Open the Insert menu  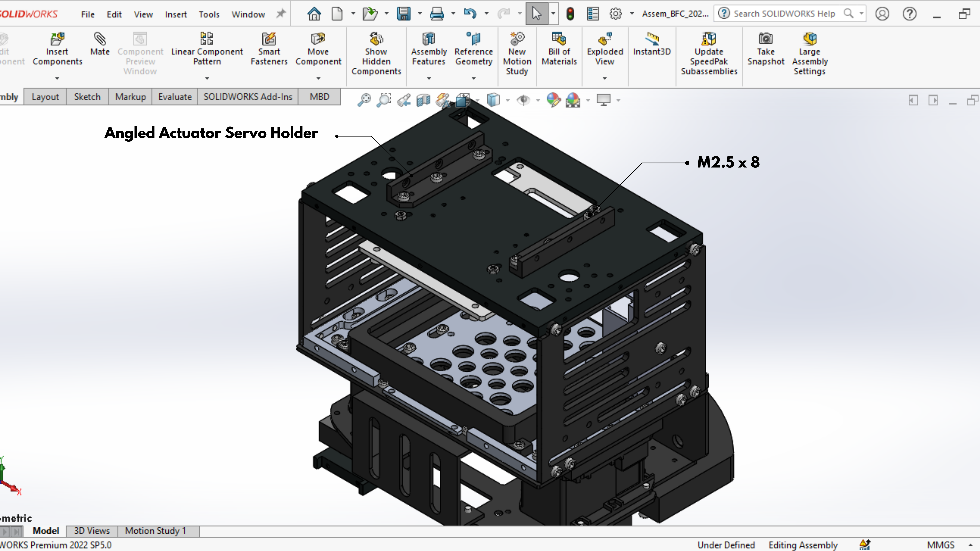176,15
